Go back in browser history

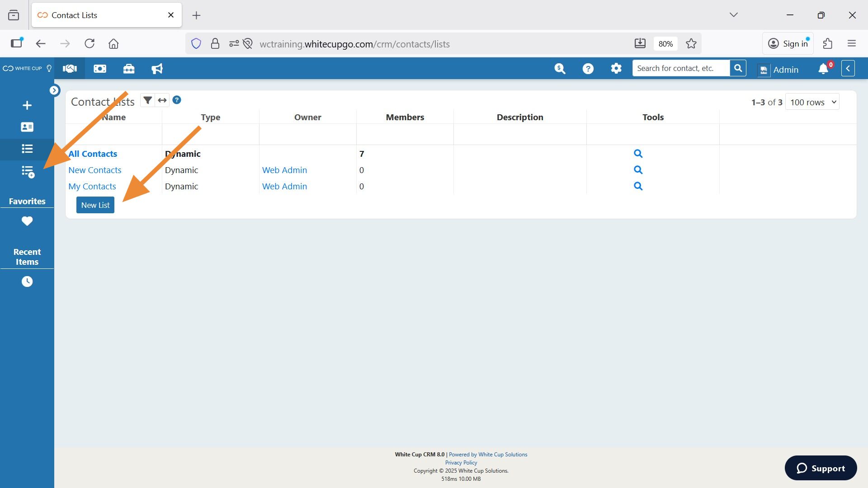point(41,43)
